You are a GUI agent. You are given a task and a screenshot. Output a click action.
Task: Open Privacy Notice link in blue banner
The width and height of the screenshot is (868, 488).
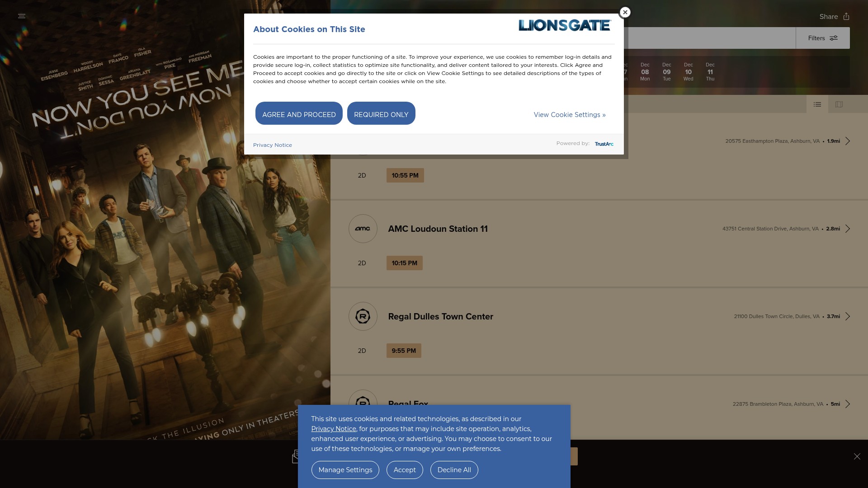coord(334,429)
